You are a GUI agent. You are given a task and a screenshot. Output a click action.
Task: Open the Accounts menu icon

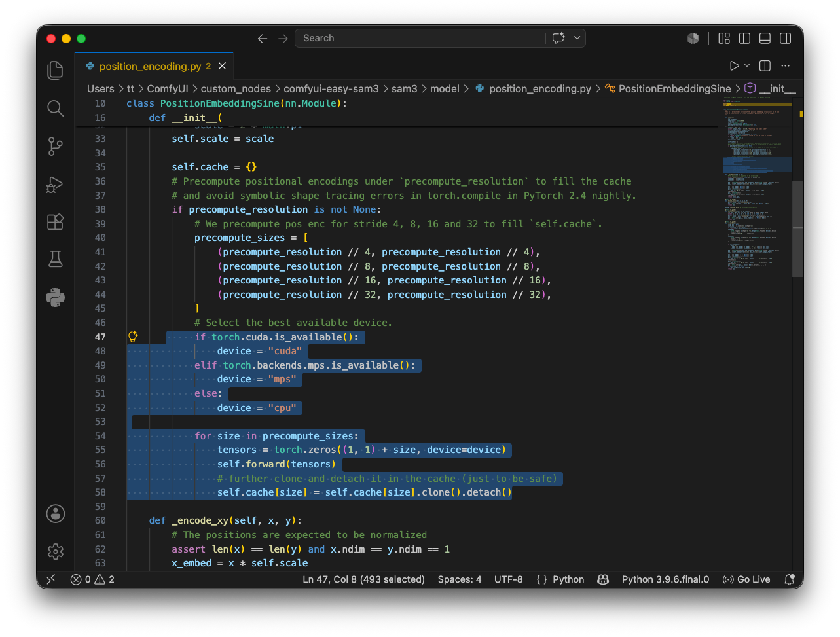point(56,513)
